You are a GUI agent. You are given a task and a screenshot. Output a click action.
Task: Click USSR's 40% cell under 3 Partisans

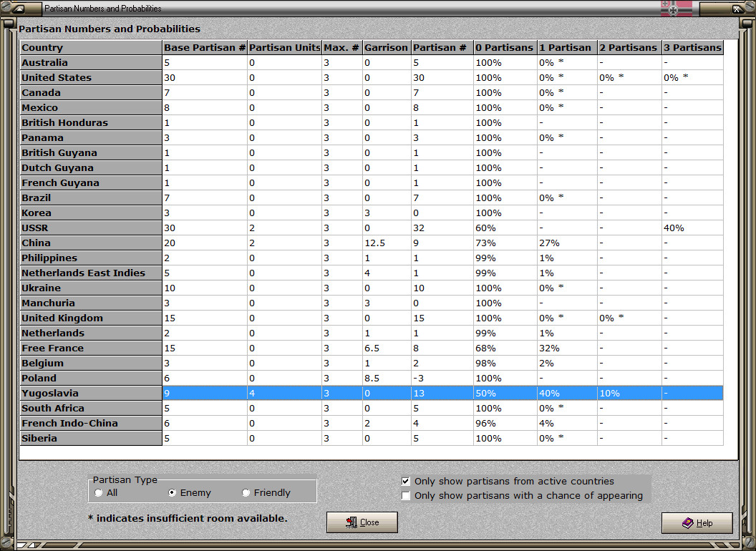point(693,228)
